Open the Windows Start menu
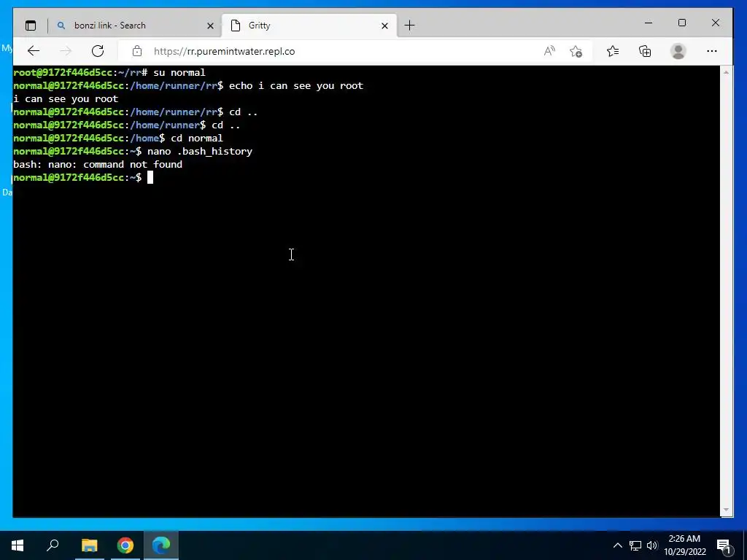Screen dimensions: 747x560 (x=18, y=545)
